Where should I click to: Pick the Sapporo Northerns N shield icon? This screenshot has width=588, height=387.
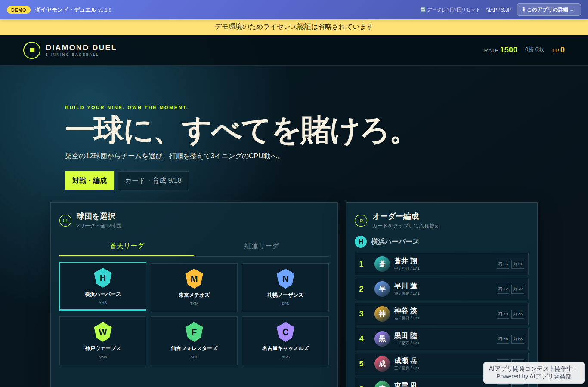click(x=285, y=279)
